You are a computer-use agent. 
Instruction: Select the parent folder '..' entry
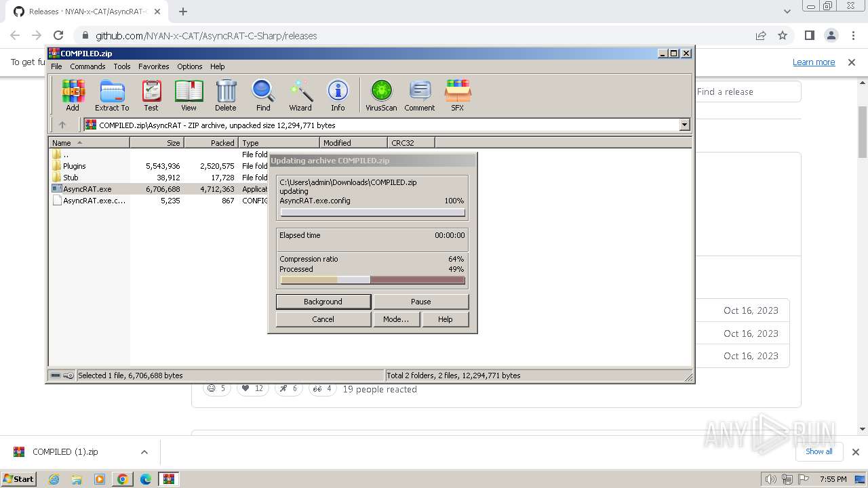(370, 155)
